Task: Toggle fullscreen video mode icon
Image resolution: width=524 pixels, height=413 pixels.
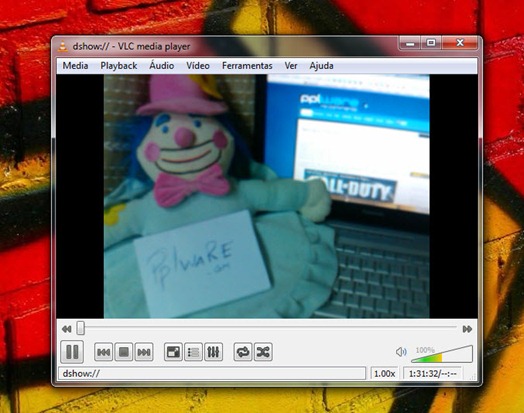Action: pos(173,352)
